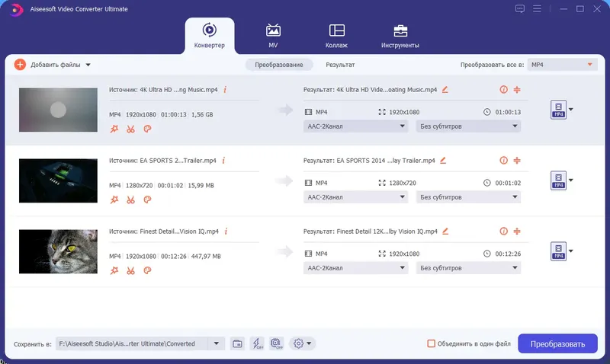Open media info for Finest Detail result
This screenshot has width=610, height=364.
click(503, 231)
